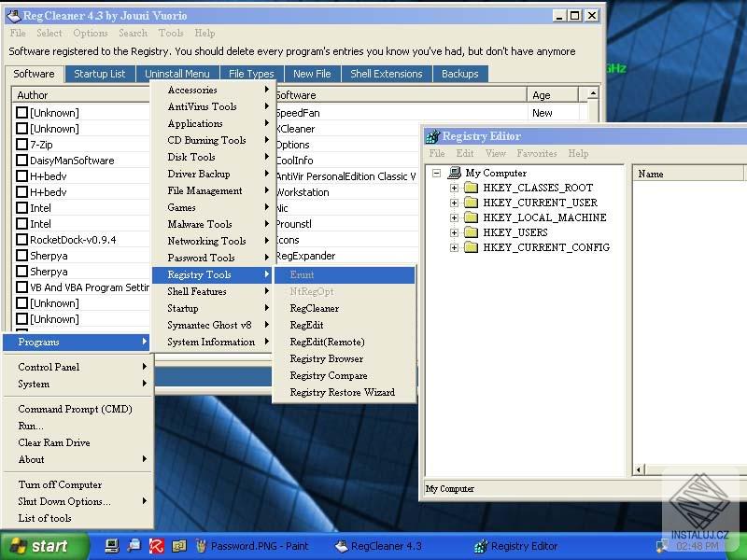Switch to the Startup List tab

pos(101,74)
